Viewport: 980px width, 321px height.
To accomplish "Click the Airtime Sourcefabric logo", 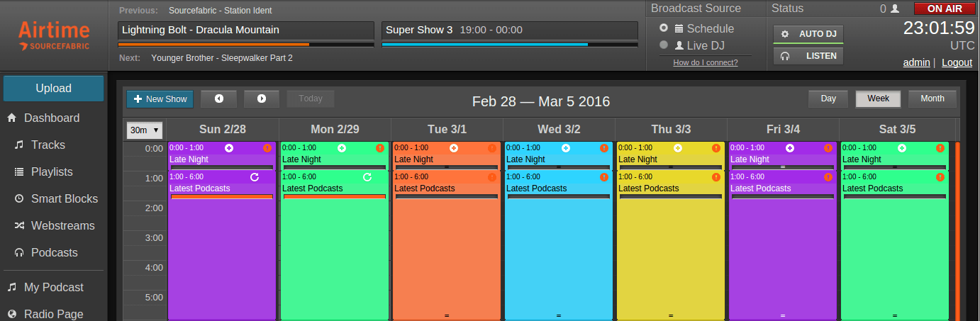I will (x=54, y=35).
